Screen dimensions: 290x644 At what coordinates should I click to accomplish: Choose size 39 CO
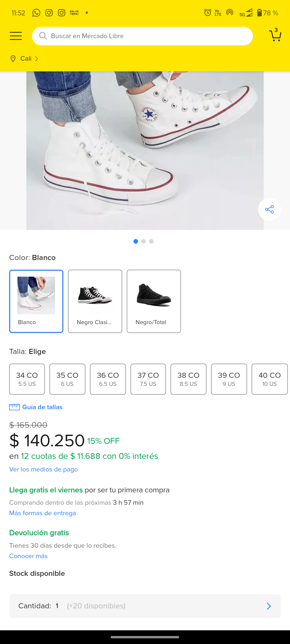229,379
